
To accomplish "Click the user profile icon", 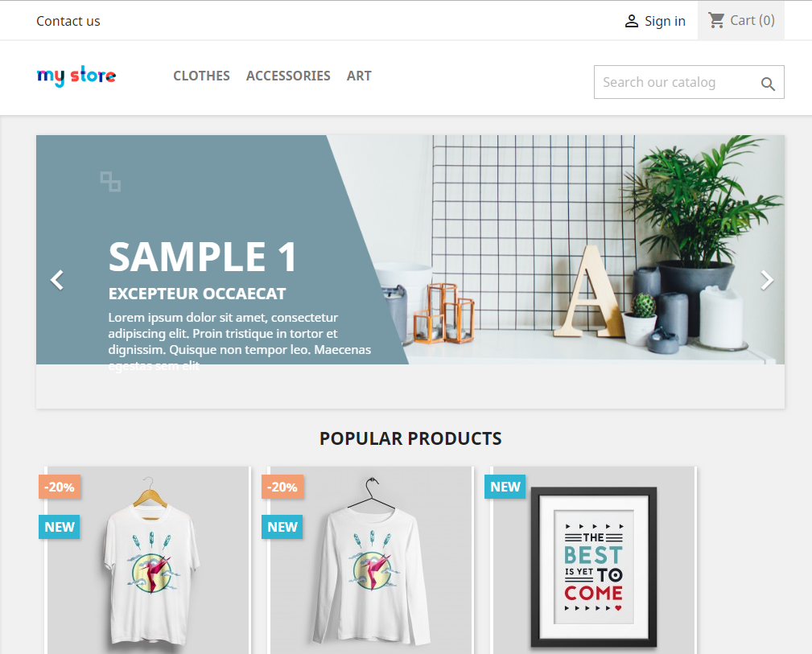I will (631, 21).
